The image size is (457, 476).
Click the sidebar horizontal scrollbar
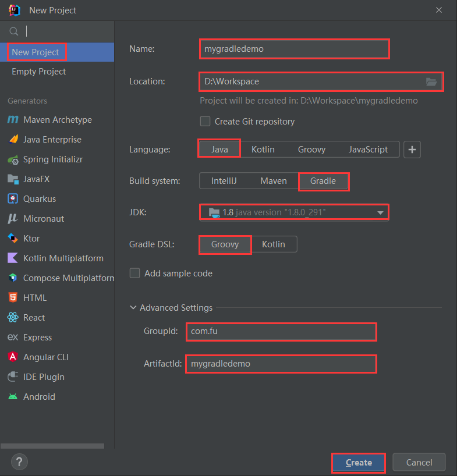click(x=52, y=446)
